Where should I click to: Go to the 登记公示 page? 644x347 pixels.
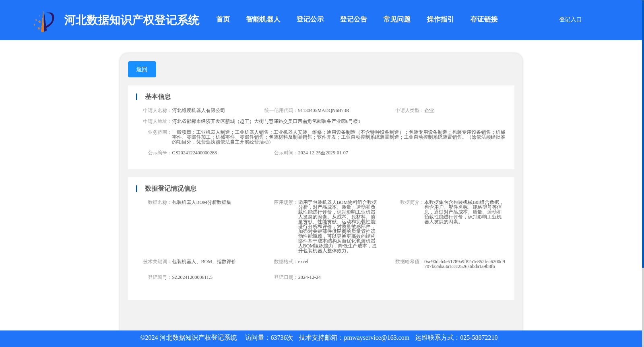(x=310, y=19)
